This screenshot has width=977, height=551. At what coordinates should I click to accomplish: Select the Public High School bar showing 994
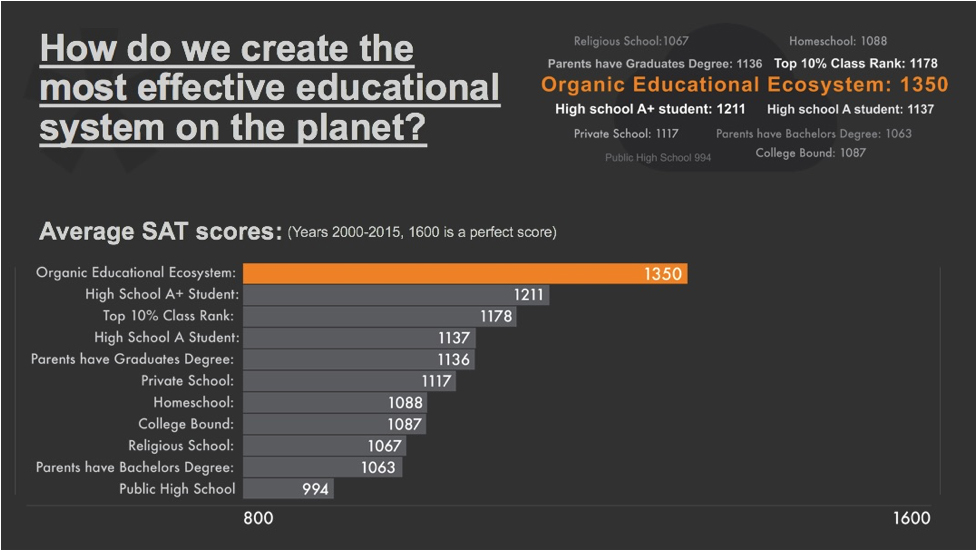click(x=288, y=489)
